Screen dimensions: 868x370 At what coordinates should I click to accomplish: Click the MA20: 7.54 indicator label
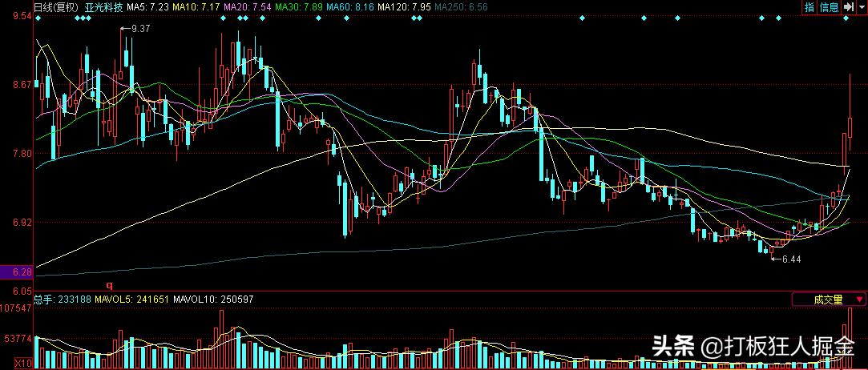tap(247, 7)
